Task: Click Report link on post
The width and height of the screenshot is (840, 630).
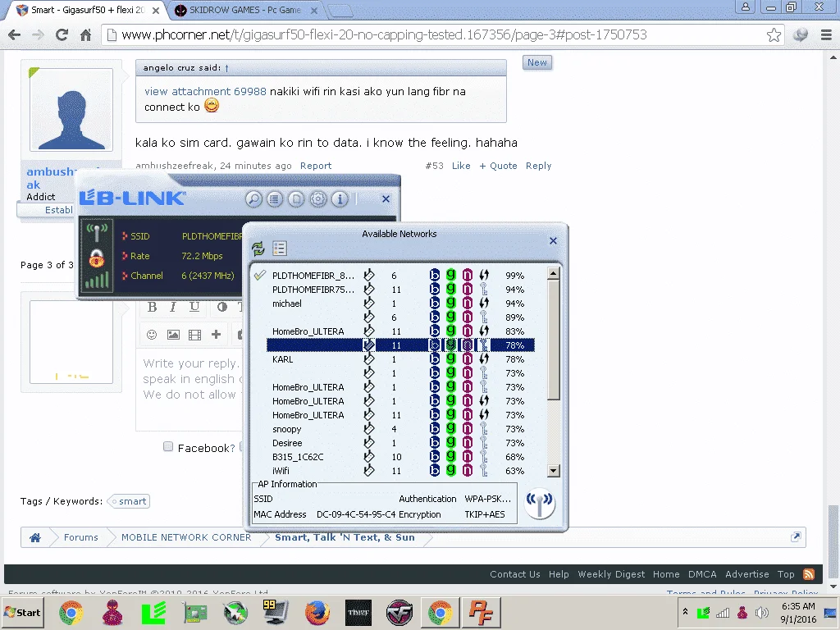Action: (316, 166)
